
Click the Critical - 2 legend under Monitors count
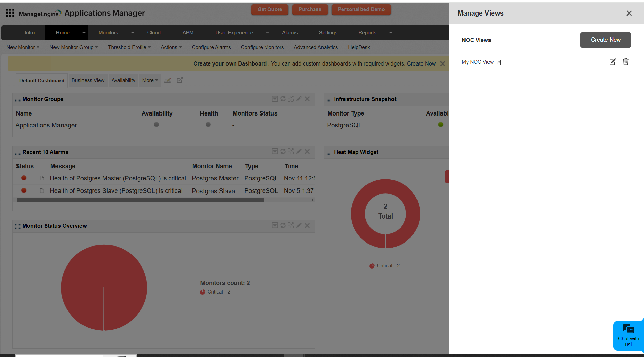pyautogui.click(x=215, y=292)
